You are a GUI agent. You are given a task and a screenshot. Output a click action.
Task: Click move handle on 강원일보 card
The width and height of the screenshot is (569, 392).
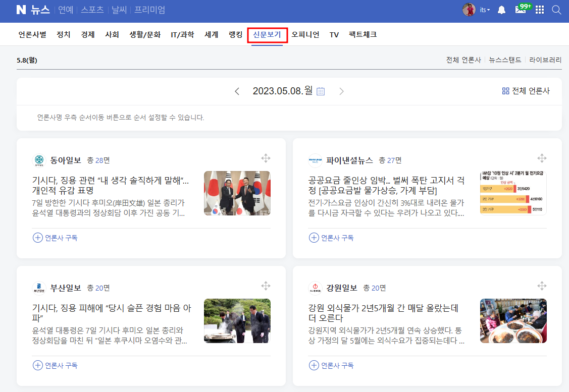click(x=542, y=286)
